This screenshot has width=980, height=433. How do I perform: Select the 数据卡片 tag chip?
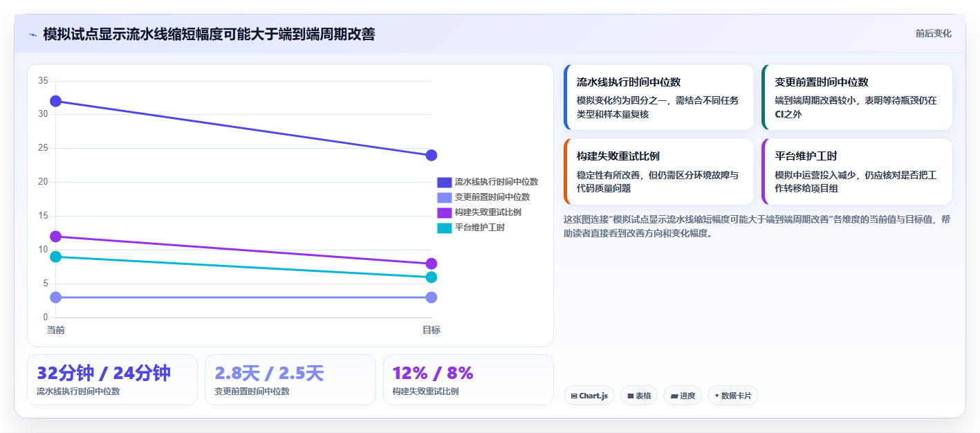[733, 396]
